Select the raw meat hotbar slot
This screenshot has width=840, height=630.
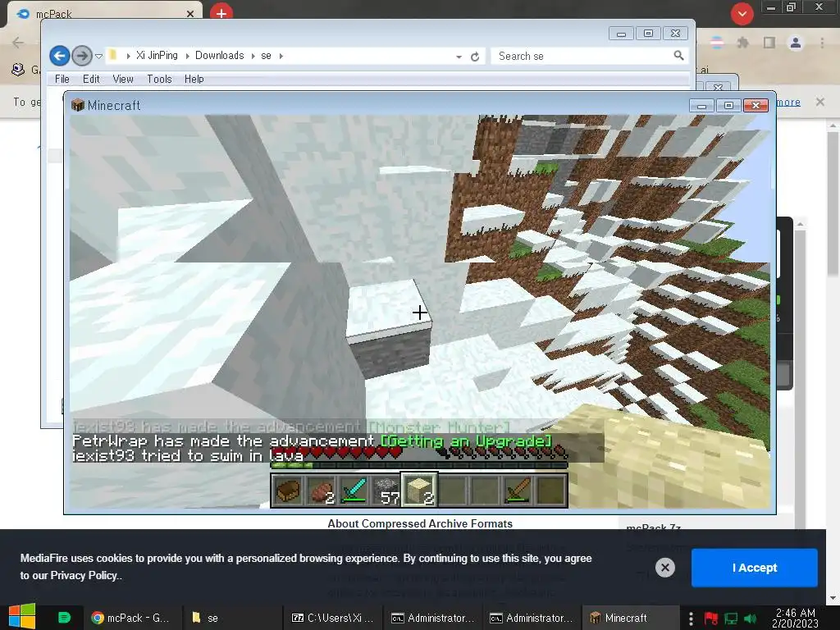coord(321,491)
